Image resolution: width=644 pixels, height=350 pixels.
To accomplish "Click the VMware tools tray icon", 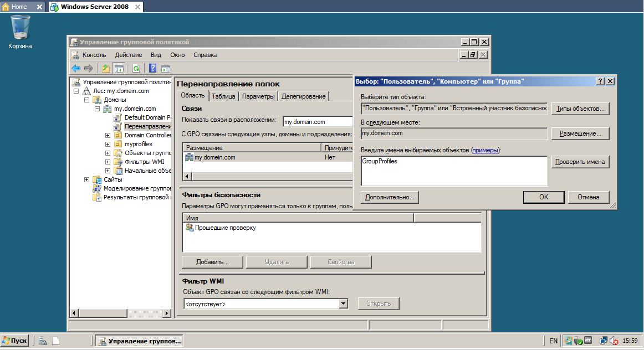I will [x=588, y=341].
